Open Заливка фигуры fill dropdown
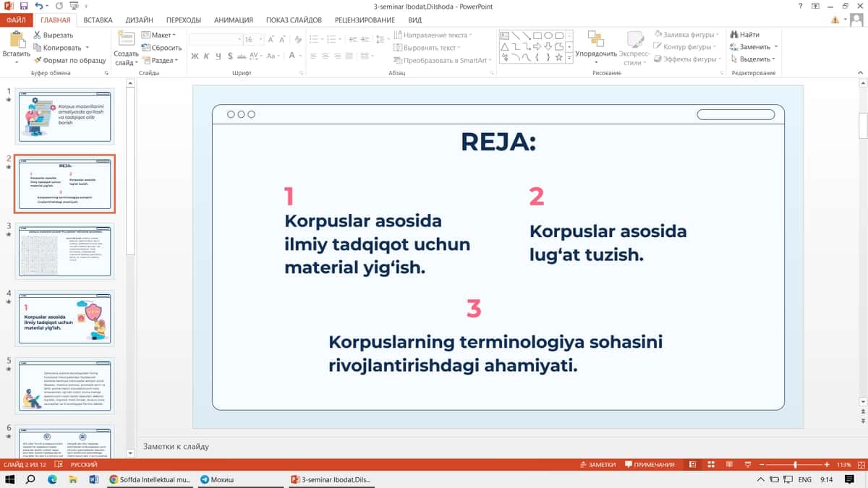868x488 pixels. (x=686, y=35)
